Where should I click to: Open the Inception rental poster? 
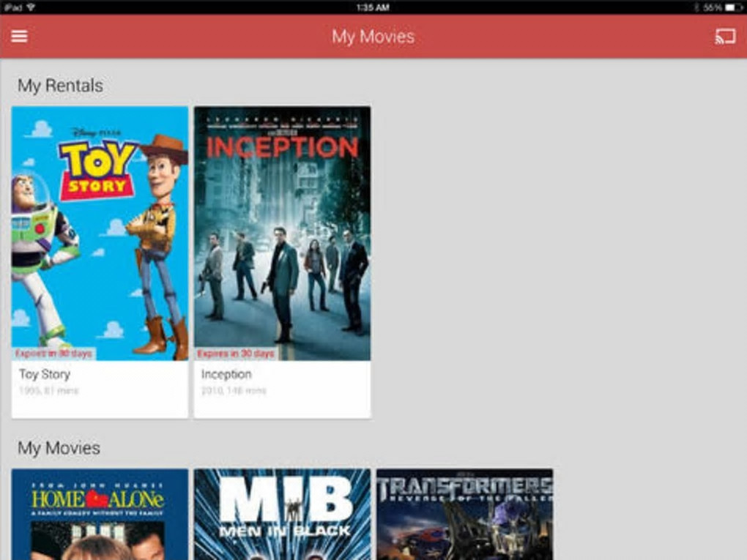pos(282,234)
